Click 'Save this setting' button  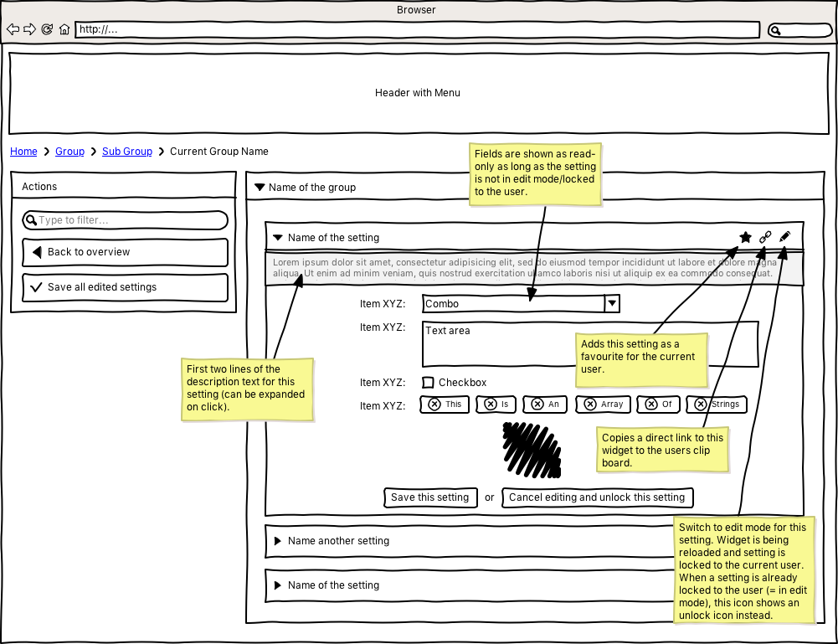click(x=430, y=497)
